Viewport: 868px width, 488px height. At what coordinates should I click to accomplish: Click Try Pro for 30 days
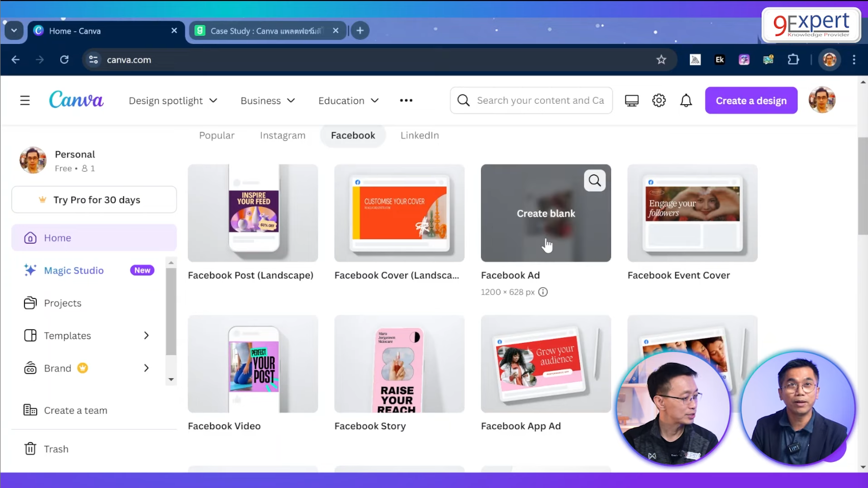94,199
